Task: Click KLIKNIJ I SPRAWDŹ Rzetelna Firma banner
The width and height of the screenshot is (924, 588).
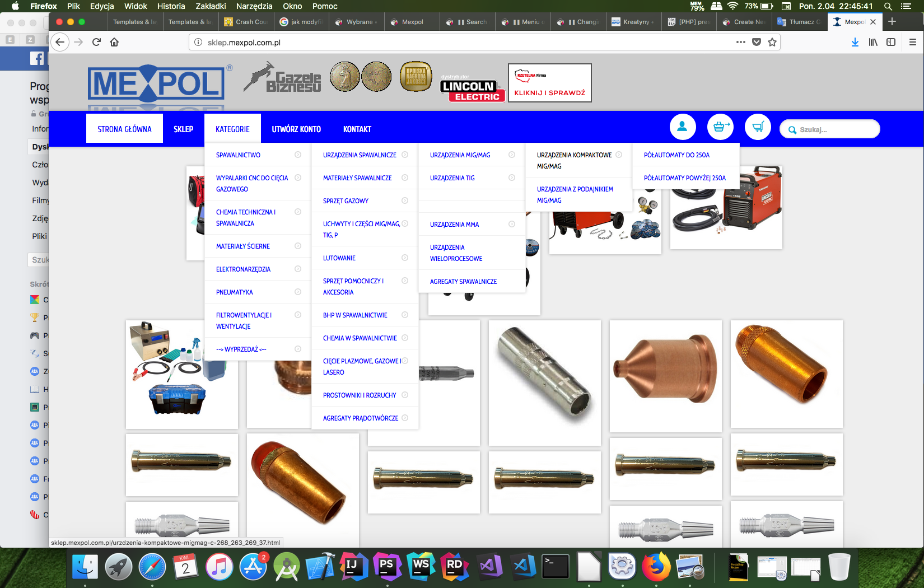Action: tap(550, 83)
